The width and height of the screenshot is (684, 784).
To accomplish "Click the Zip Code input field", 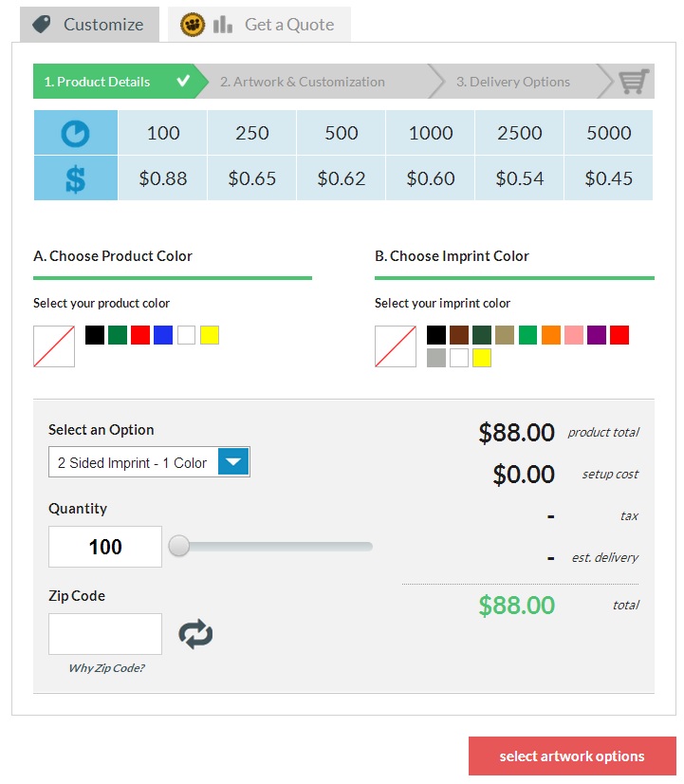I will click(x=105, y=634).
